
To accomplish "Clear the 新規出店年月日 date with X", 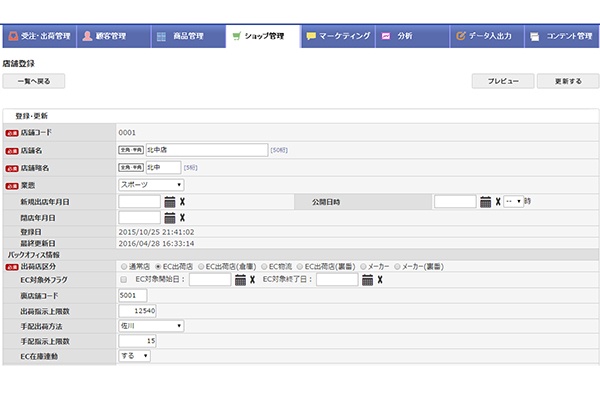I will [182, 201].
